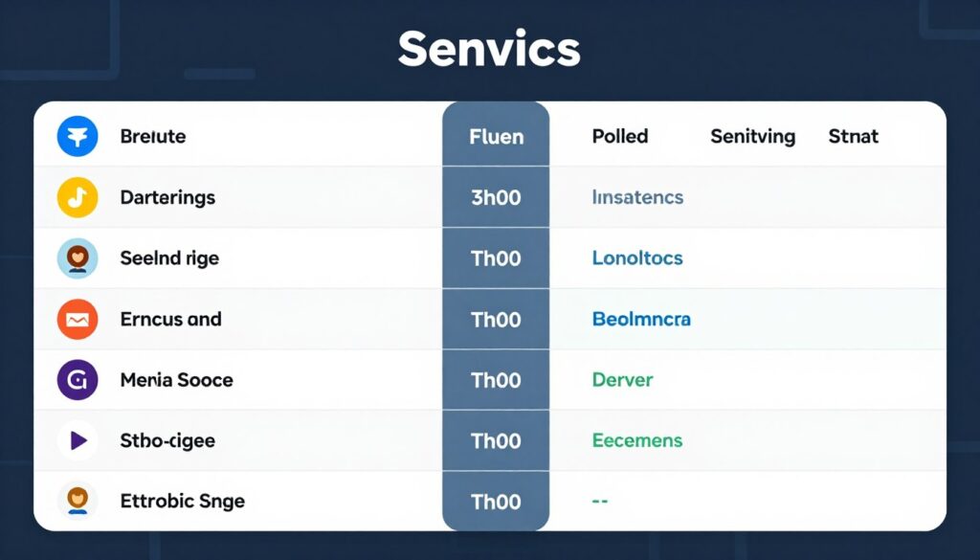Open the Eecemens link
Image resolution: width=980 pixels, height=560 pixels.
[x=637, y=440]
